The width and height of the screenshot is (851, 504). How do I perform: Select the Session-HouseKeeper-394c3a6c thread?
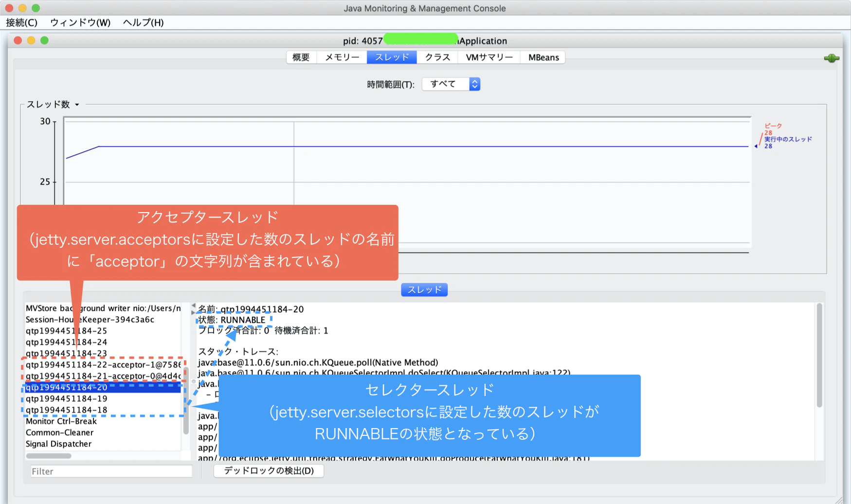tap(103, 320)
